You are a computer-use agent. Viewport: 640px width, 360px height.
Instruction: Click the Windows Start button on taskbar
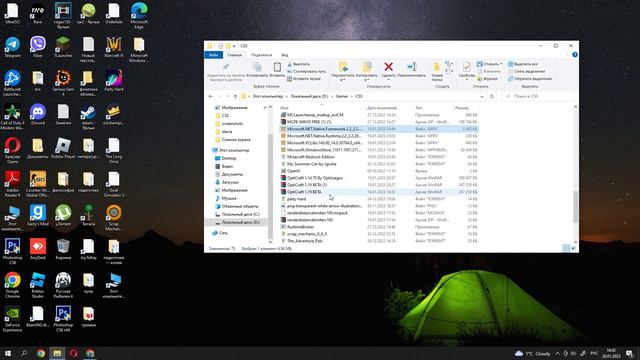[x=7, y=353]
